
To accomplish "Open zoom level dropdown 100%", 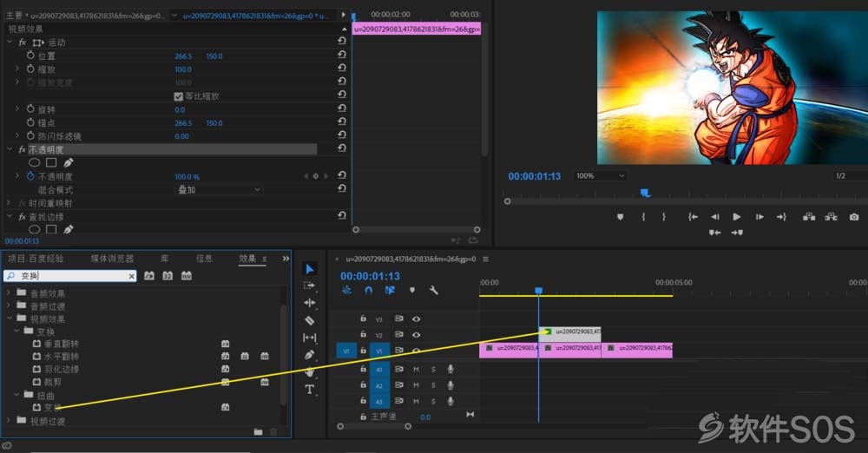I will tap(600, 175).
